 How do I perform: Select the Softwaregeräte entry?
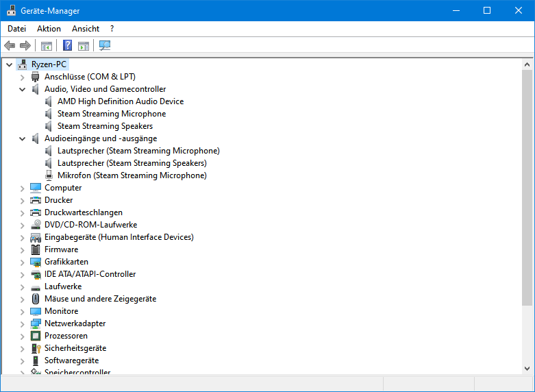click(x=72, y=360)
